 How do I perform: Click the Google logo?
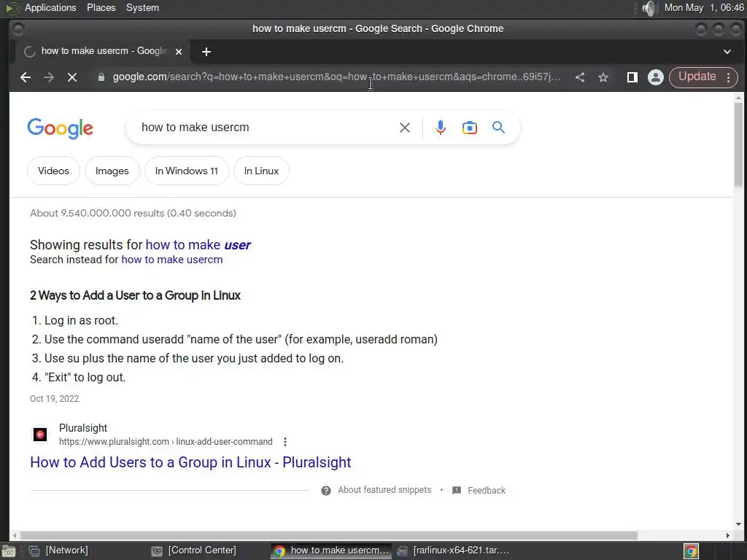point(60,128)
